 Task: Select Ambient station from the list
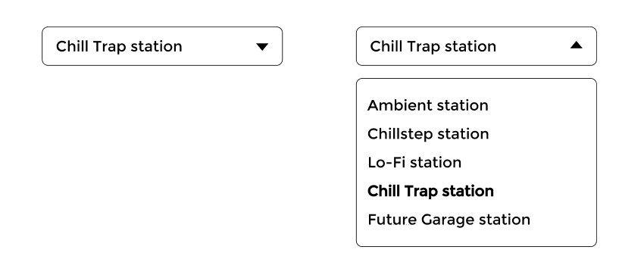(x=427, y=105)
